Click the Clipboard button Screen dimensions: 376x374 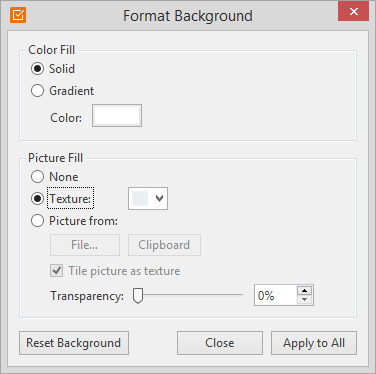tap(164, 245)
